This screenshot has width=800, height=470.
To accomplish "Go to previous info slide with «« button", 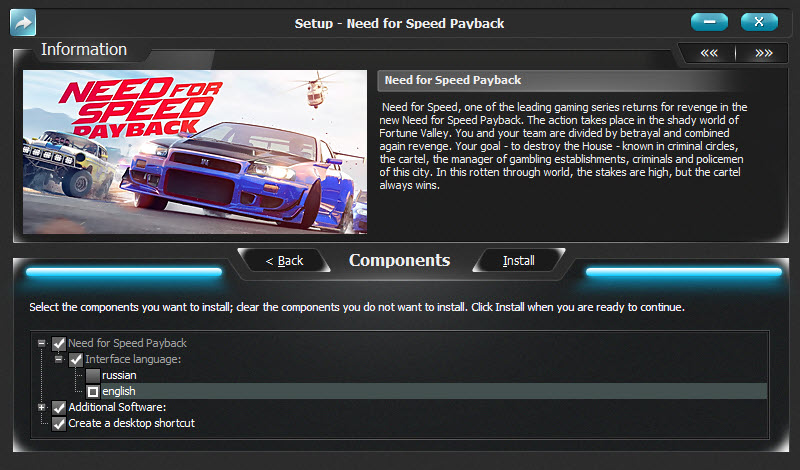I will pyautogui.click(x=709, y=53).
